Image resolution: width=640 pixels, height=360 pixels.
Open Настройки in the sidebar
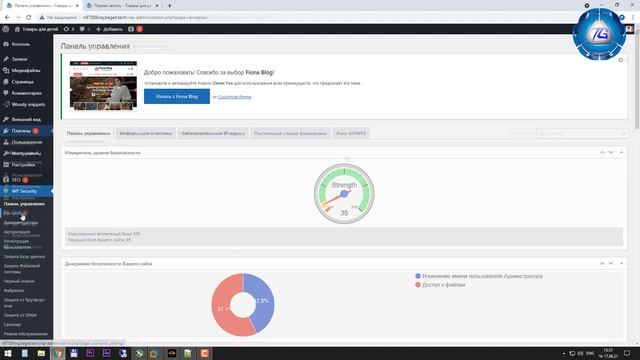coord(23,165)
